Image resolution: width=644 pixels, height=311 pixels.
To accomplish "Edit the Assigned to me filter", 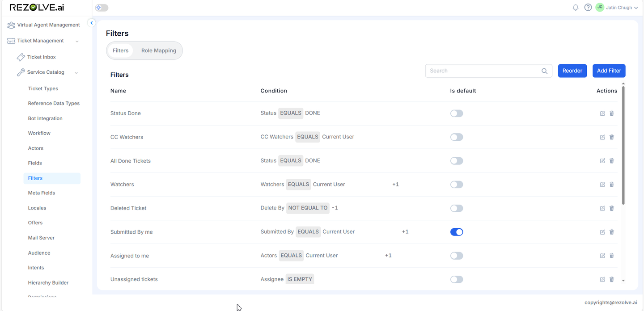I will pos(602,256).
